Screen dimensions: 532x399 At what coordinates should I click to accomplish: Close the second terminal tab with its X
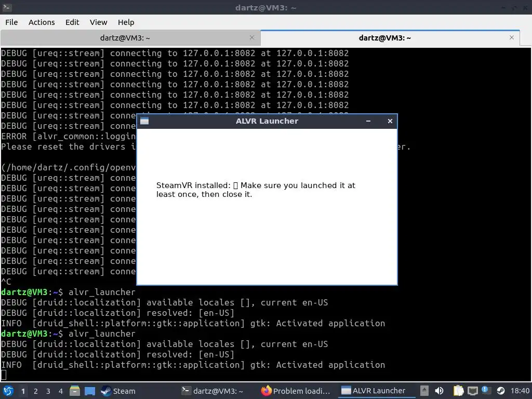[512, 37]
